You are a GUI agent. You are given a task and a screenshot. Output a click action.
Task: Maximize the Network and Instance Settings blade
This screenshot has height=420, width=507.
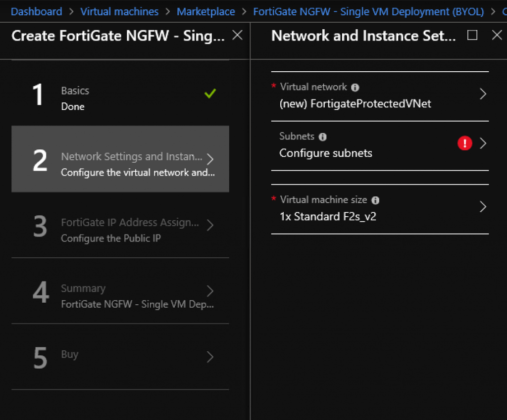click(472, 35)
